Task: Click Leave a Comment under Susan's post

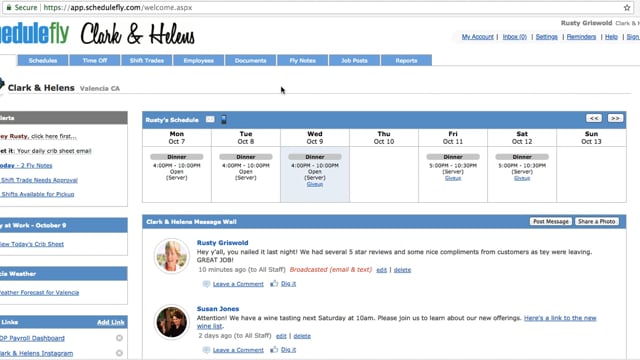Action: point(238,350)
